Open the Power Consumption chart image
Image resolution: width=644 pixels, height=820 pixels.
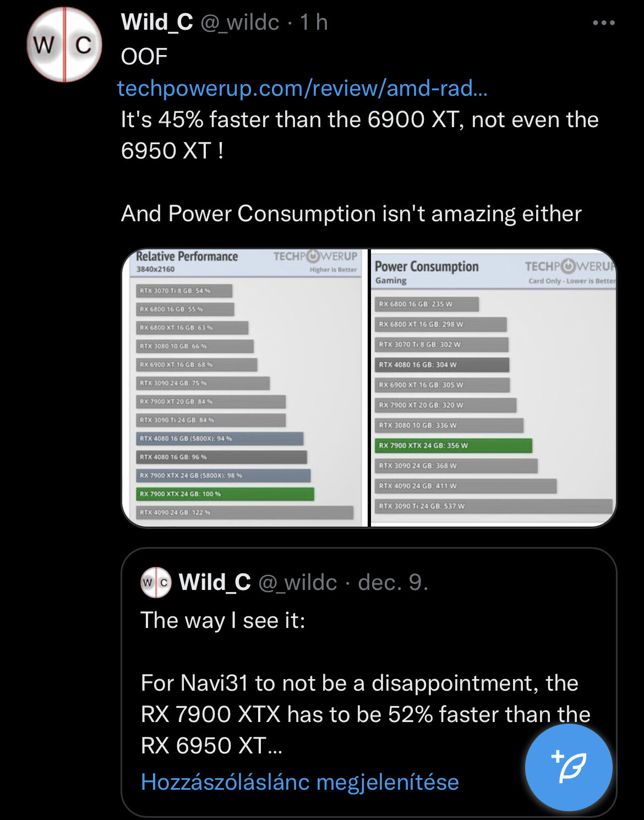(x=494, y=388)
